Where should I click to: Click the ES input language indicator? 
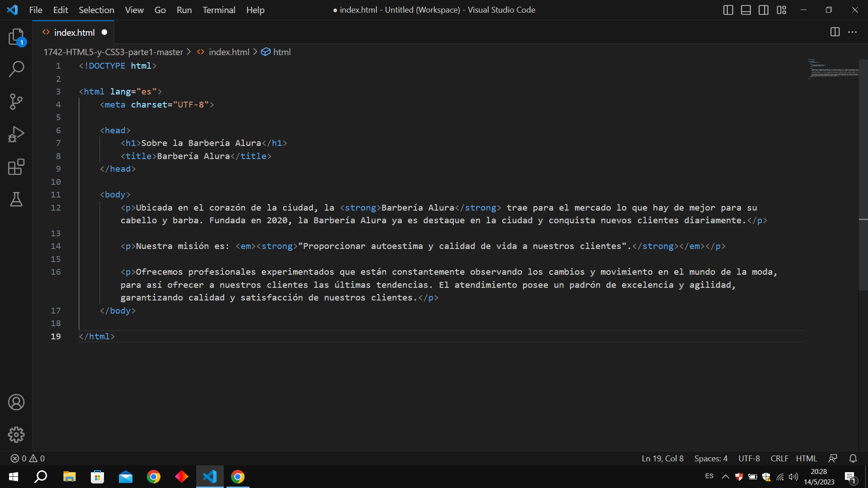(709, 476)
